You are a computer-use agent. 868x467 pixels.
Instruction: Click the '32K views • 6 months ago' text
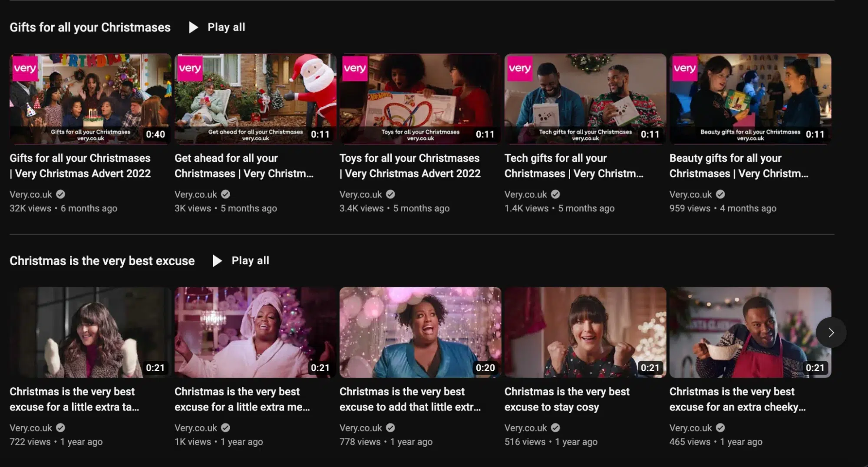pyautogui.click(x=63, y=208)
